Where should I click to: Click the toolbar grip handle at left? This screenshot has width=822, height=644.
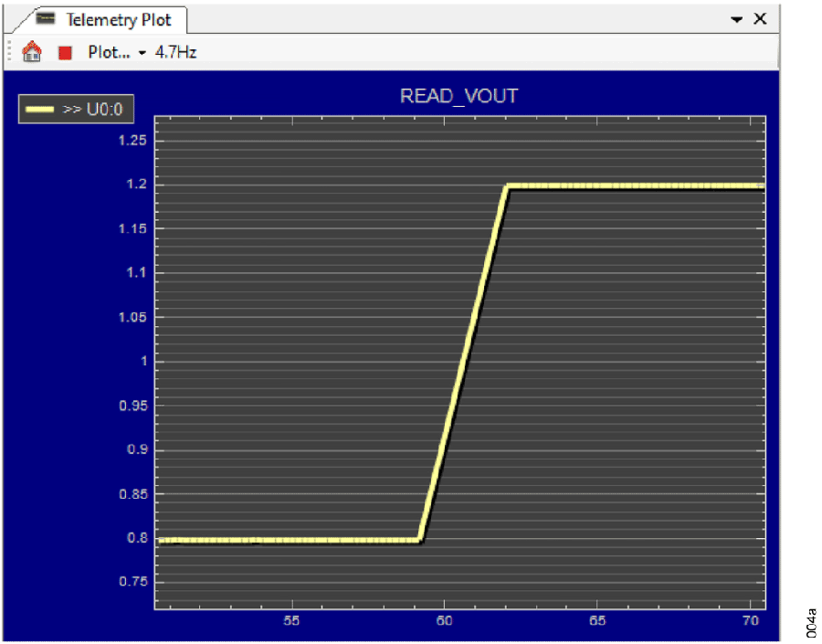pos(10,52)
